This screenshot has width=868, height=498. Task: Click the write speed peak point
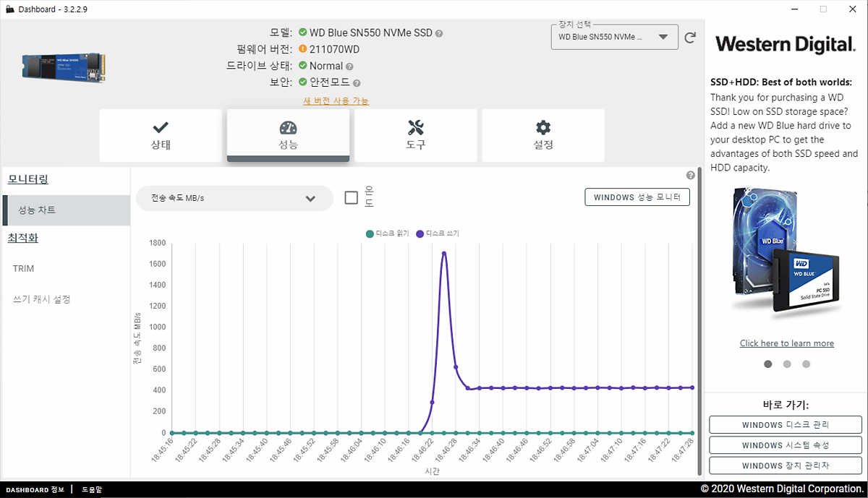tap(443, 254)
